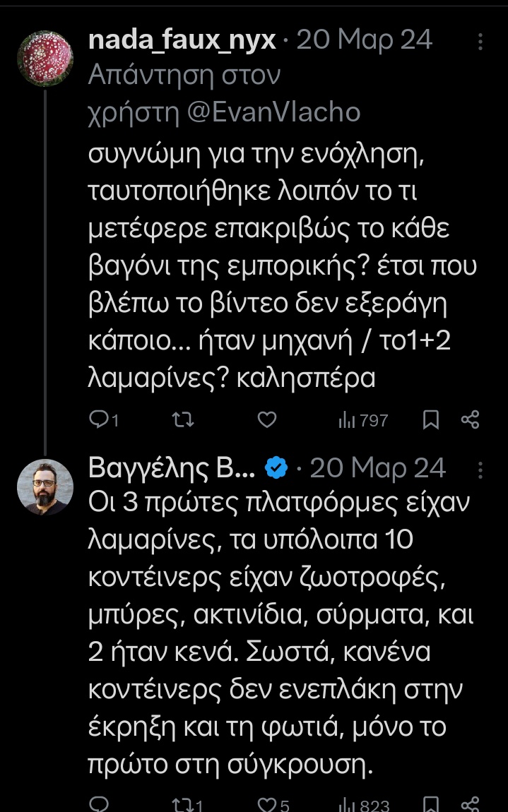Open nada_faux_nyx mushroom profile picture
Screen dimensions: 508x812
click(x=45, y=58)
